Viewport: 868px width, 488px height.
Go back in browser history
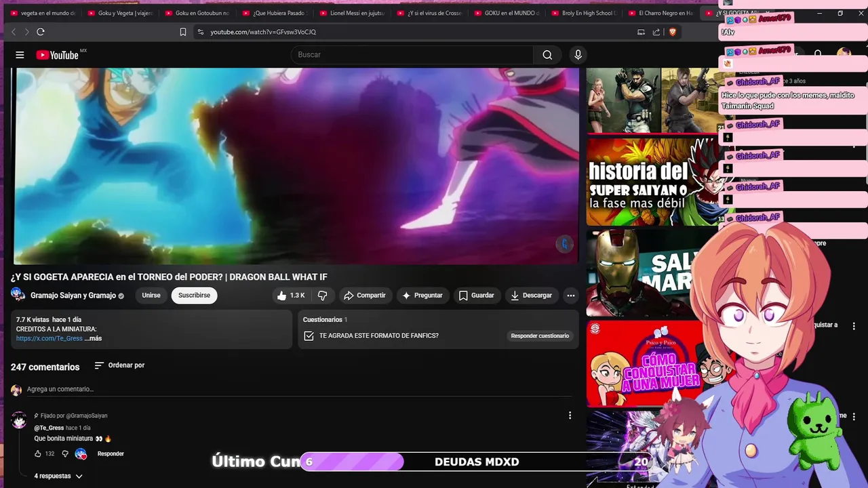pos(14,32)
